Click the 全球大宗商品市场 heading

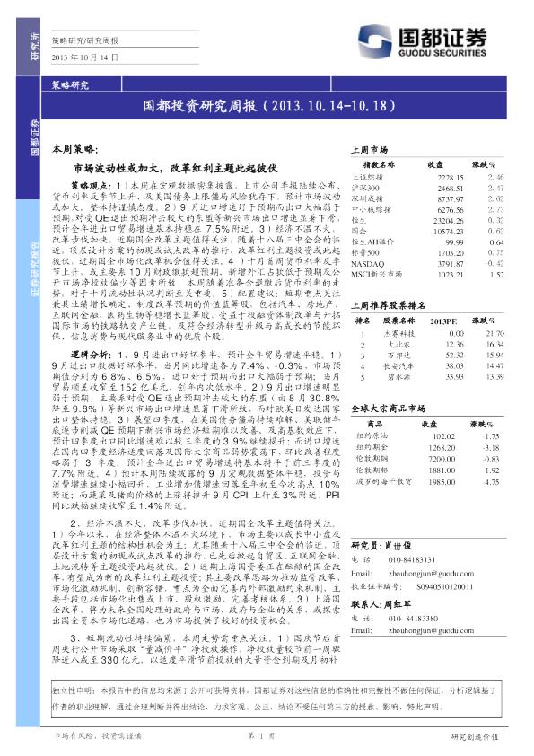388,409
